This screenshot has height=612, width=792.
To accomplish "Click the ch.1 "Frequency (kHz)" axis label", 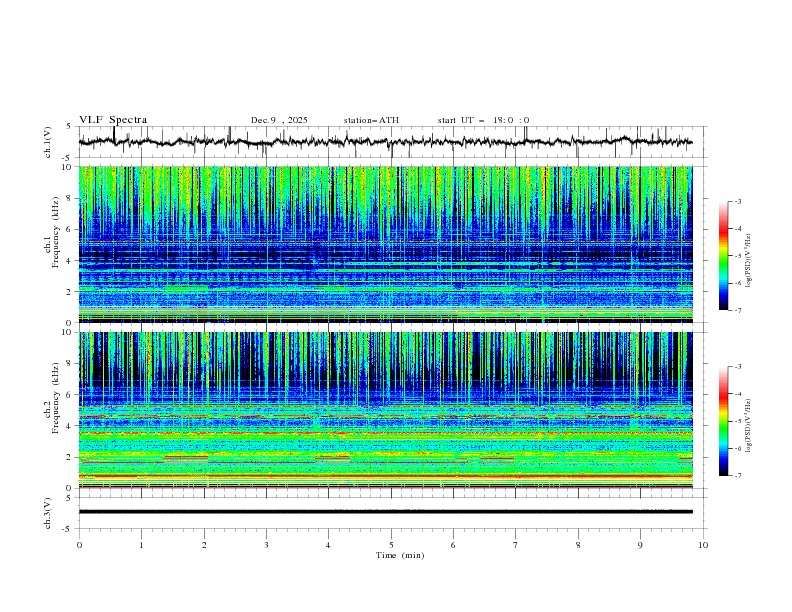I will (55, 232).
